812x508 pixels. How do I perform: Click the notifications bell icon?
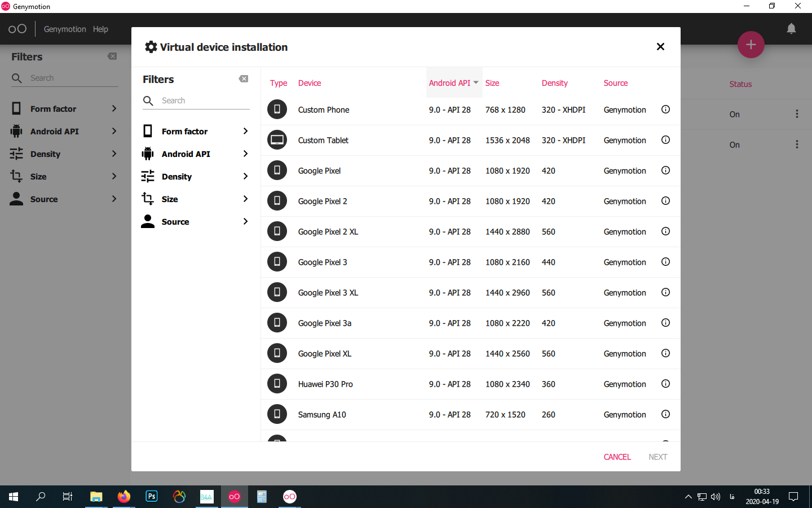point(791,29)
